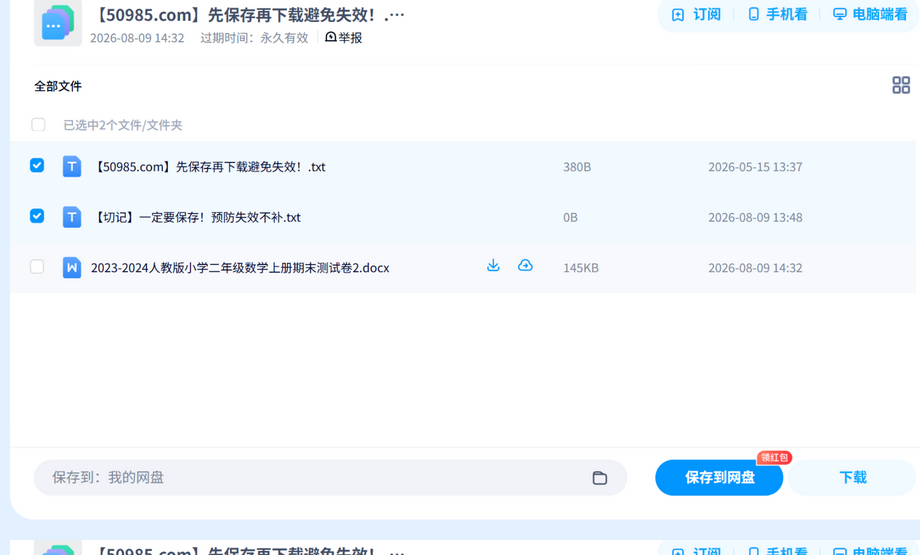Click the 订阅 subscribe button
This screenshot has width=920, height=555.
click(x=696, y=15)
